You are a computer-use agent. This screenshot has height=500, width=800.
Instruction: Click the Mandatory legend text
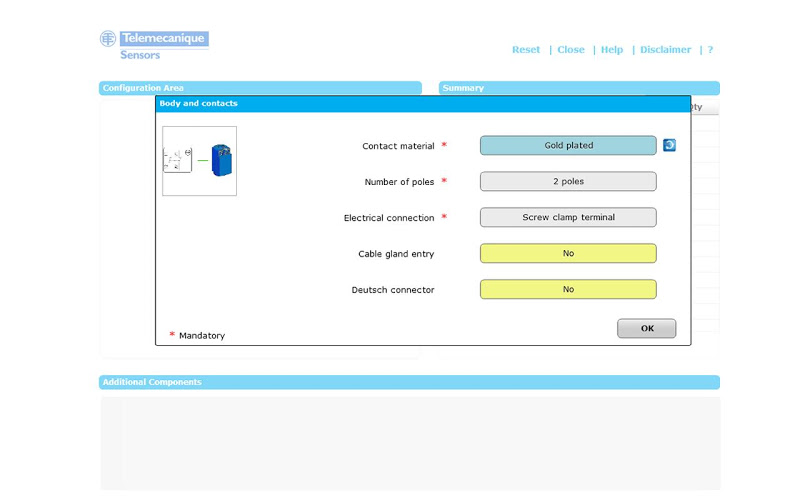pos(202,336)
